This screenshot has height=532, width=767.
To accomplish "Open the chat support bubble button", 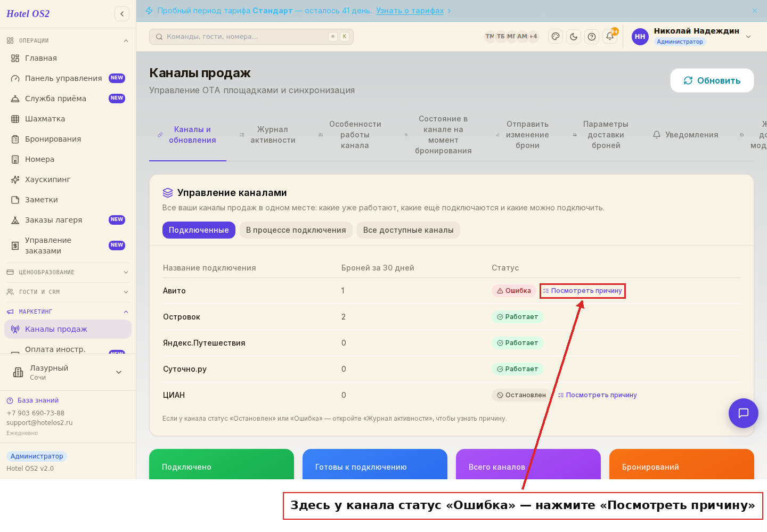I will [x=744, y=413].
